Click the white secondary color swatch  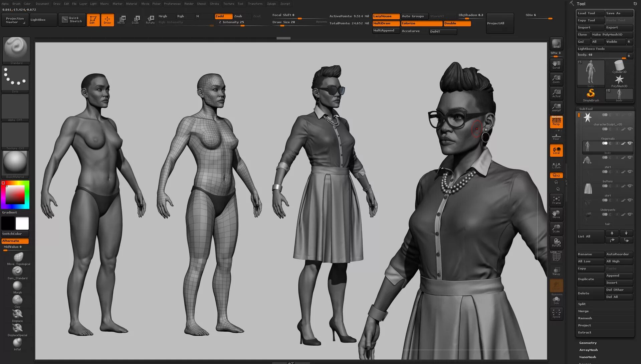pos(22,223)
